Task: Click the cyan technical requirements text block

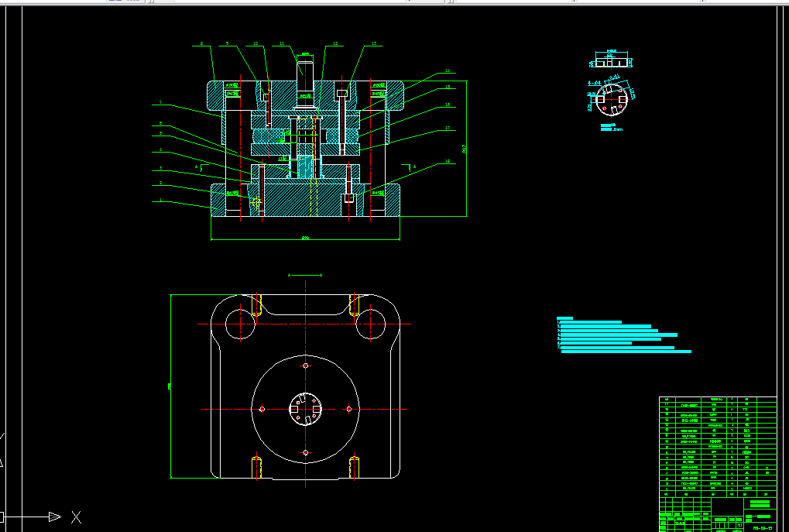Action: tap(624, 335)
